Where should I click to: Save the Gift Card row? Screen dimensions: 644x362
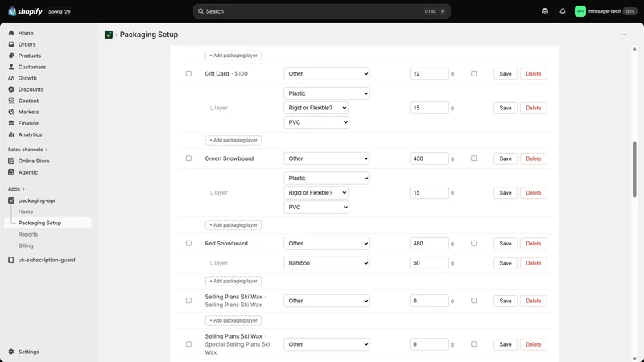(506, 74)
